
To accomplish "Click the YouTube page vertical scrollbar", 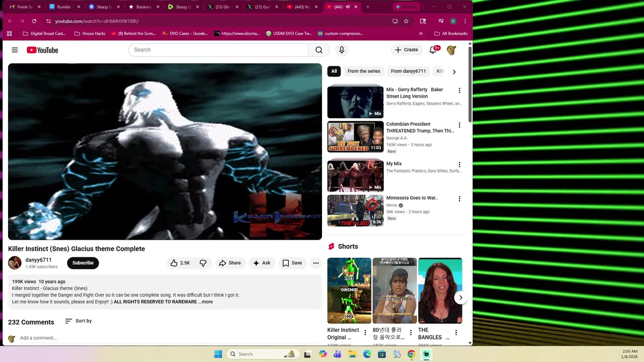I will 470,84.
